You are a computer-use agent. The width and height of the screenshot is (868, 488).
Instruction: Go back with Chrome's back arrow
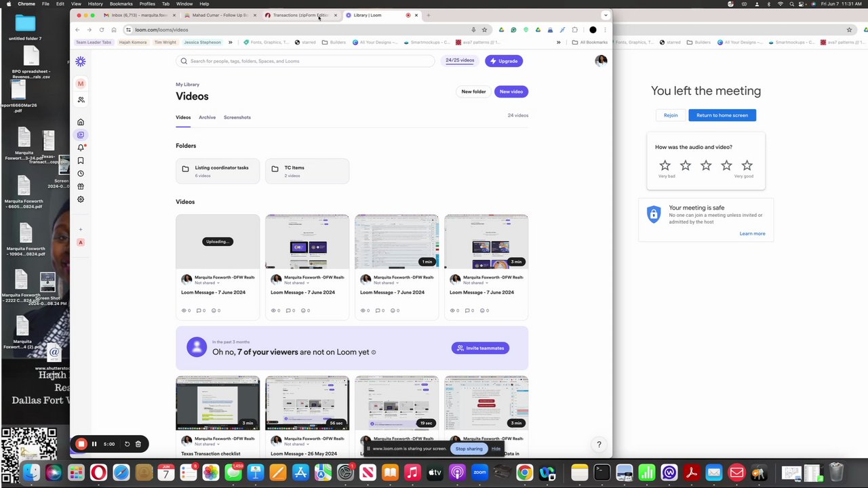(x=77, y=30)
